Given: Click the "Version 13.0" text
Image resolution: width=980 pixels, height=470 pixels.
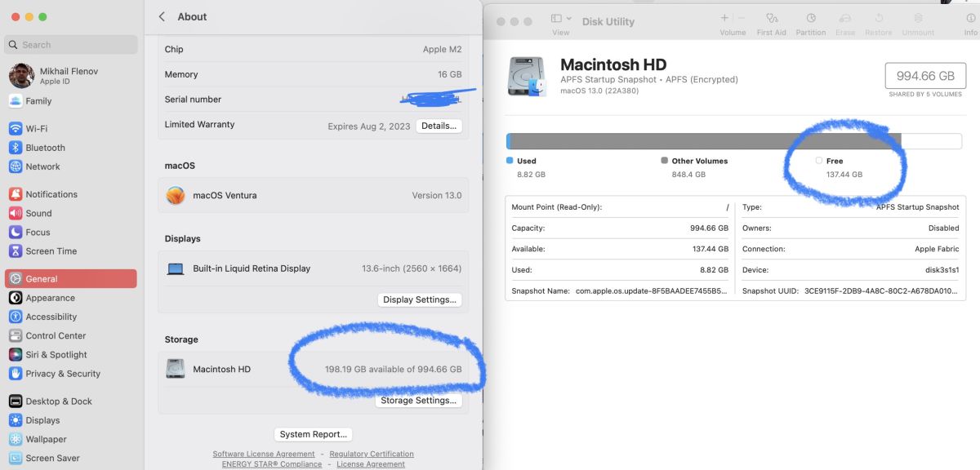Looking at the screenshot, I should pyautogui.click(x=437, y=196).
